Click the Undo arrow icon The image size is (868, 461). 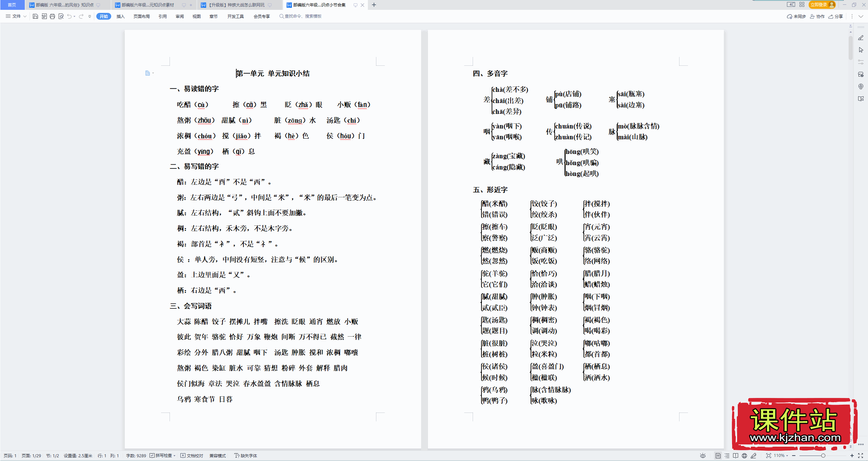(x=69, y=16)
